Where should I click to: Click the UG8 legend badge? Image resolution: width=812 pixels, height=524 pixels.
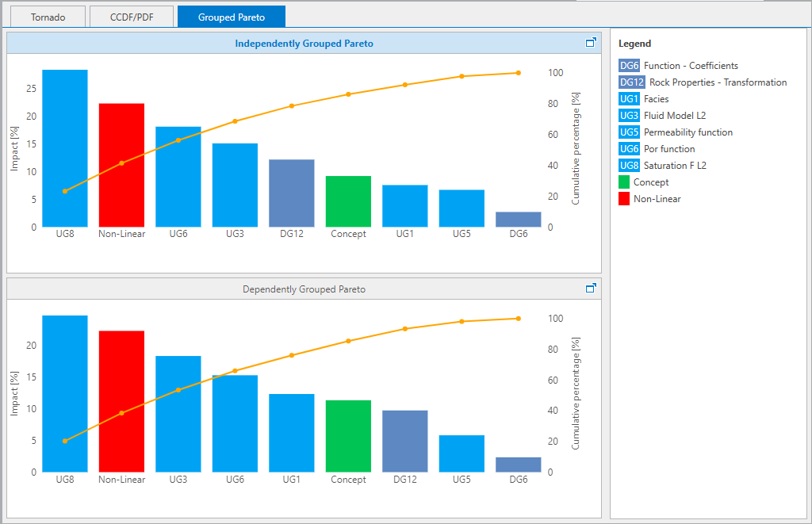[x=629, y=166]
